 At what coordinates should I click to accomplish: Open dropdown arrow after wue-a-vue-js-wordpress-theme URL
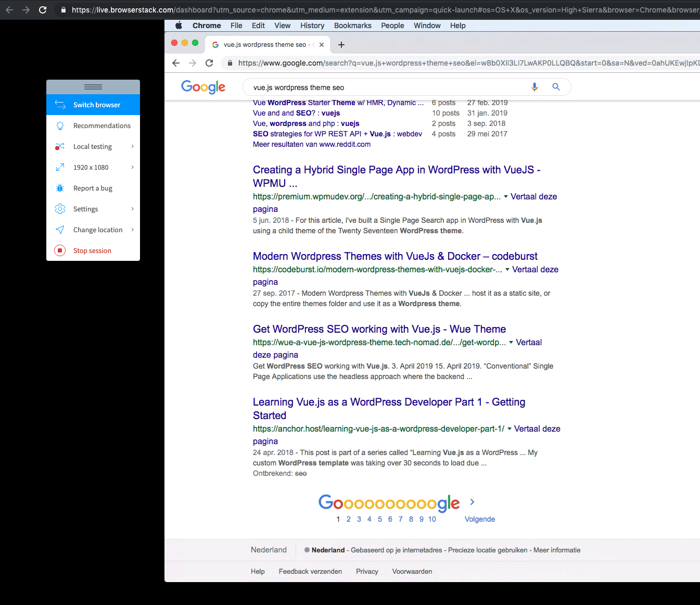point(511,343)
